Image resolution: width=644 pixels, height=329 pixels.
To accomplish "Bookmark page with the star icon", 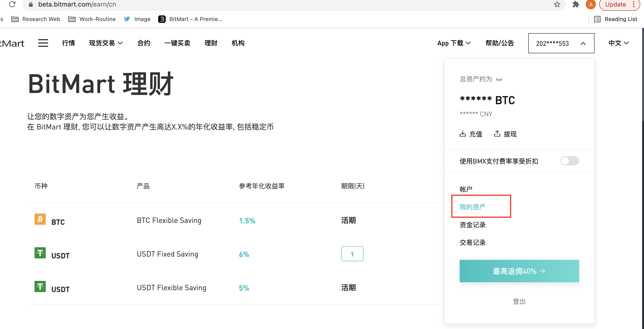I will [557, 4].
